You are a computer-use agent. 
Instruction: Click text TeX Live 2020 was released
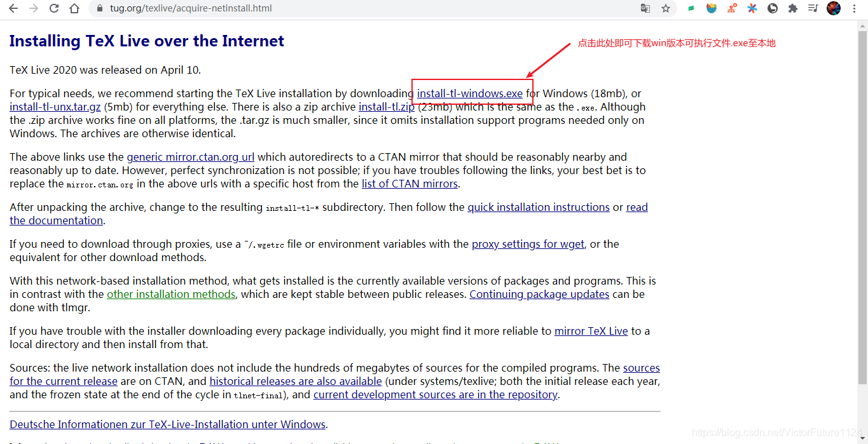coord(106,70)
